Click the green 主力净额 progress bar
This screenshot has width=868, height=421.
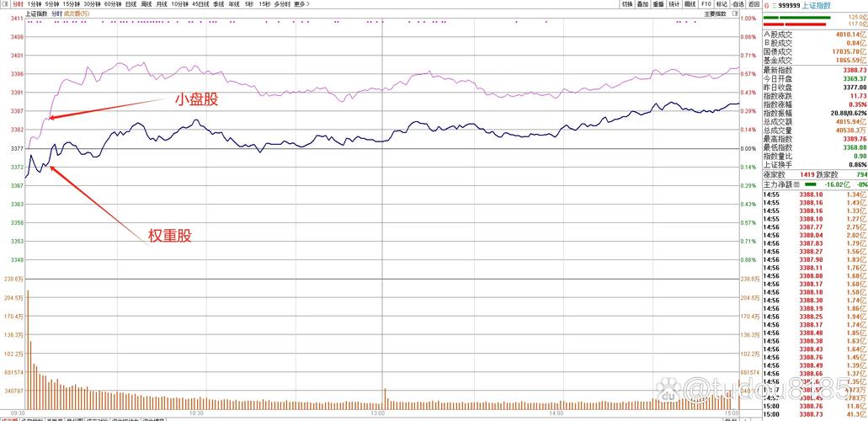(x=810, y=184)
